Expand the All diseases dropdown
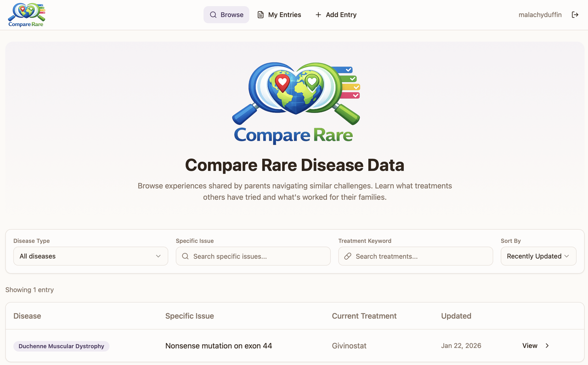Screen dimensions: 588x365 pos(90,256)
